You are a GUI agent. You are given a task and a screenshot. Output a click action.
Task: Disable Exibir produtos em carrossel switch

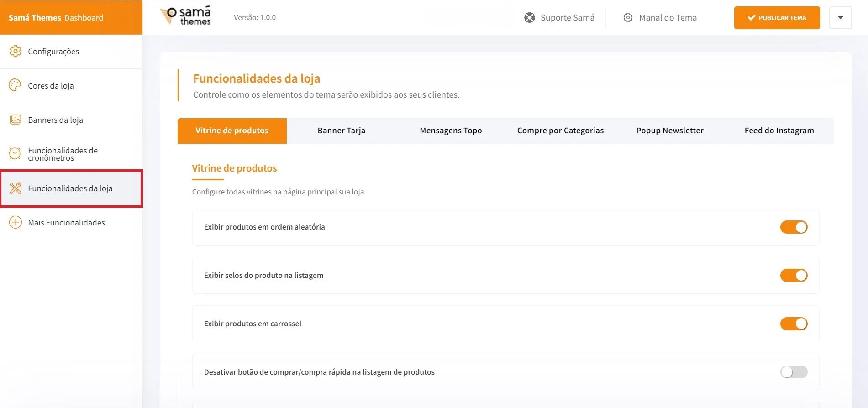tap(794, 324)
